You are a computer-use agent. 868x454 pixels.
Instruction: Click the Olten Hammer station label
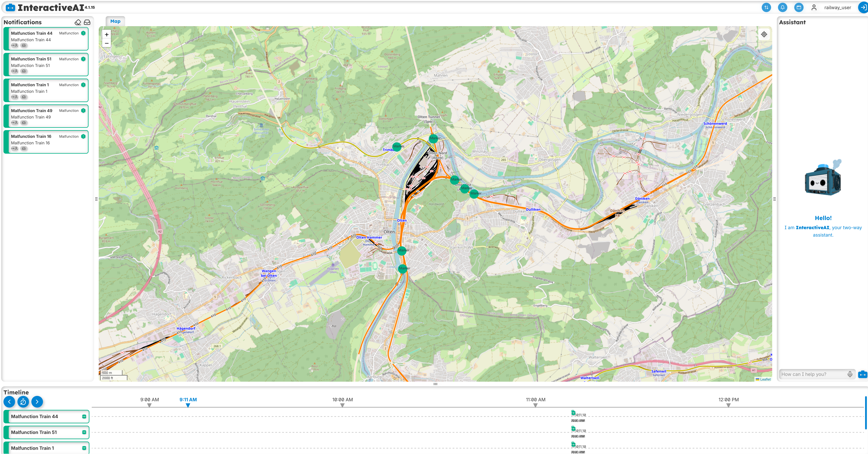tap(369, 238)
